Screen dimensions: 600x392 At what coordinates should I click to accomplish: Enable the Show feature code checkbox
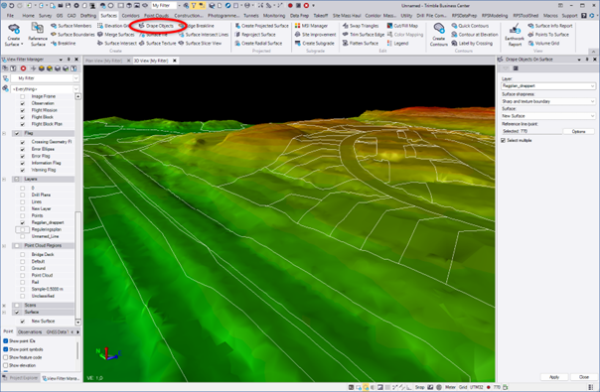click(6, 357)
